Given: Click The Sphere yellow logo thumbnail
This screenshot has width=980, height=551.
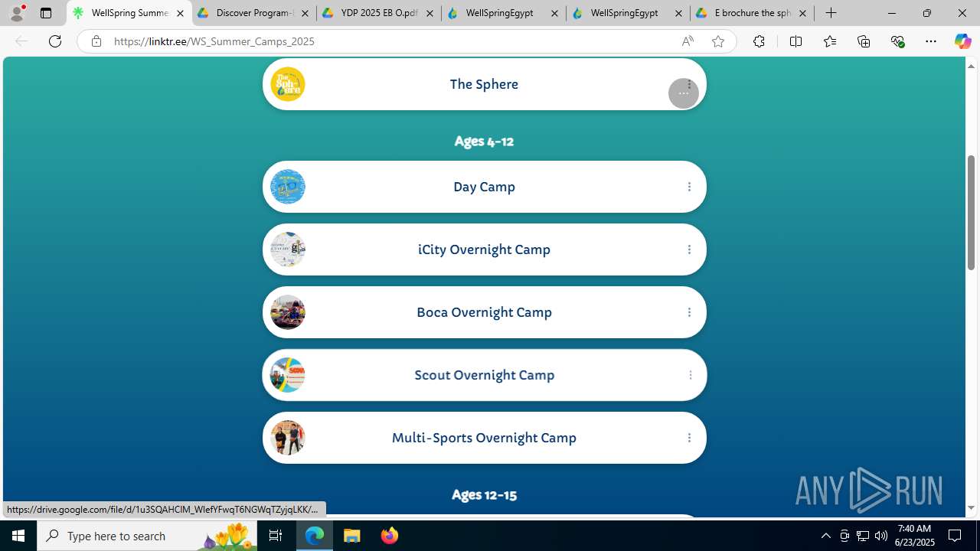Looking at the screenshot, I should pyautogui.click(x=288, y=84).
